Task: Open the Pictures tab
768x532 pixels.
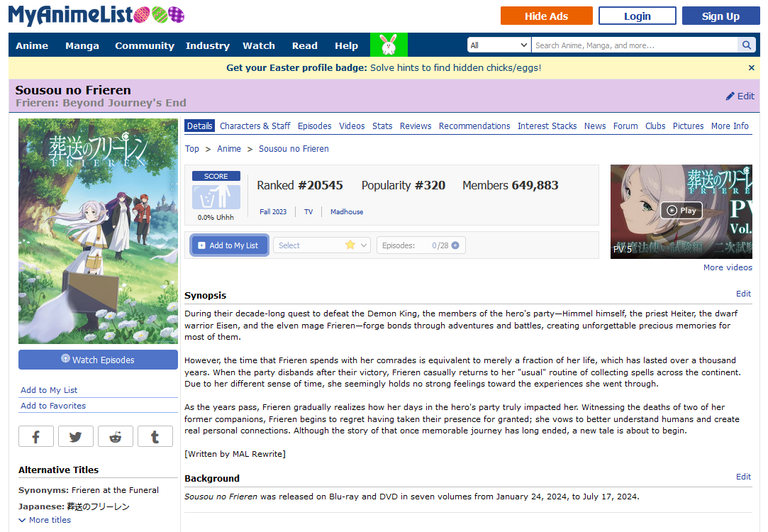Action: point(688,126)
